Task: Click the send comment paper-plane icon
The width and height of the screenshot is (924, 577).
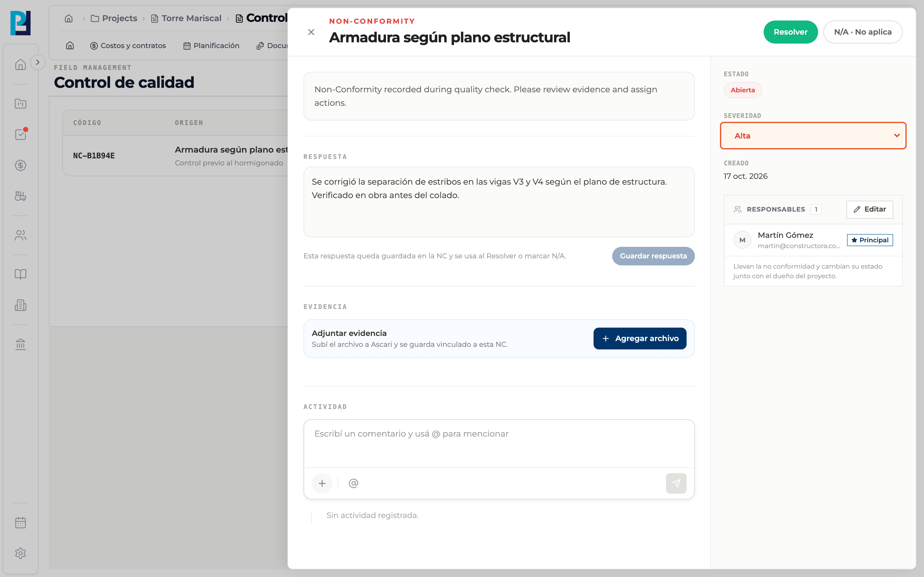Action: pos(676,483)
